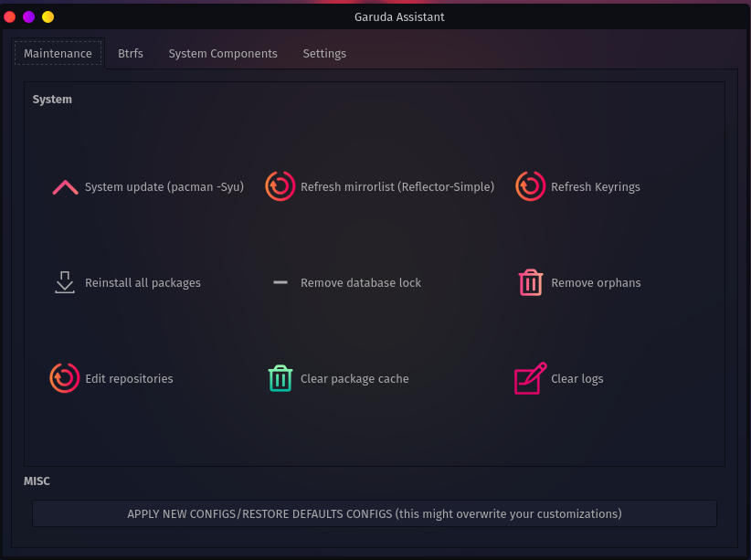
Task: Click the Remove database lock minus icon
Action: [x=280, y=282]
